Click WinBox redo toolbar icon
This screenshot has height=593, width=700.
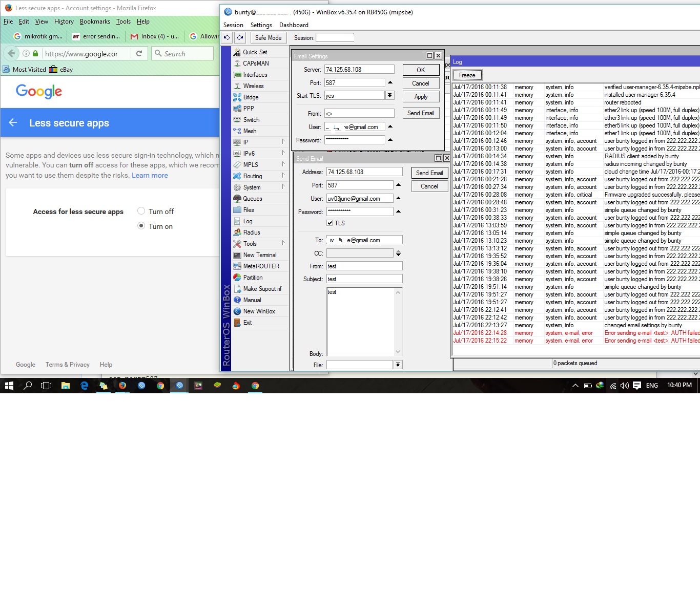pos(240,37)
